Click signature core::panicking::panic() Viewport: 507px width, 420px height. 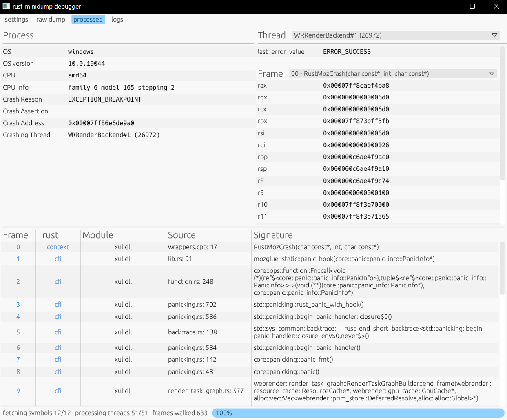(x=286, y=372)
